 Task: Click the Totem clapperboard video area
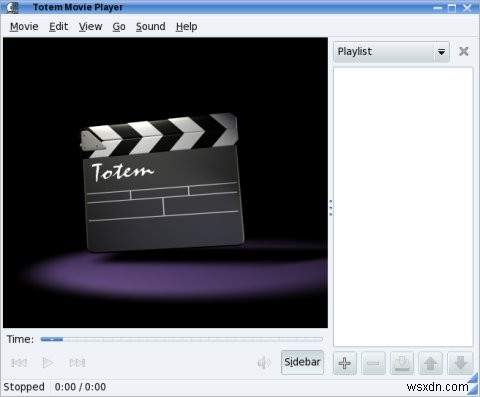[165, 182]
